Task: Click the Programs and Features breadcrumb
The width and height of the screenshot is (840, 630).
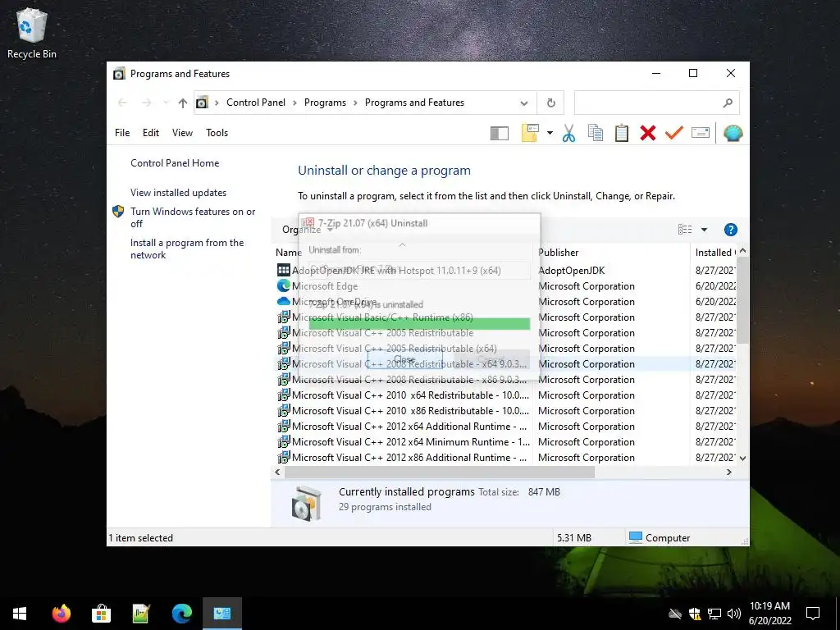Action: 414,103
